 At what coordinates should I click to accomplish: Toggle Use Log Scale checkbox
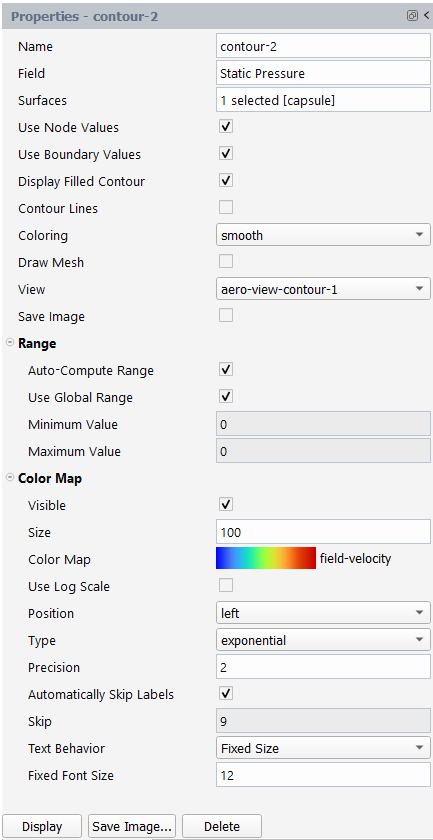click(226, 586)
